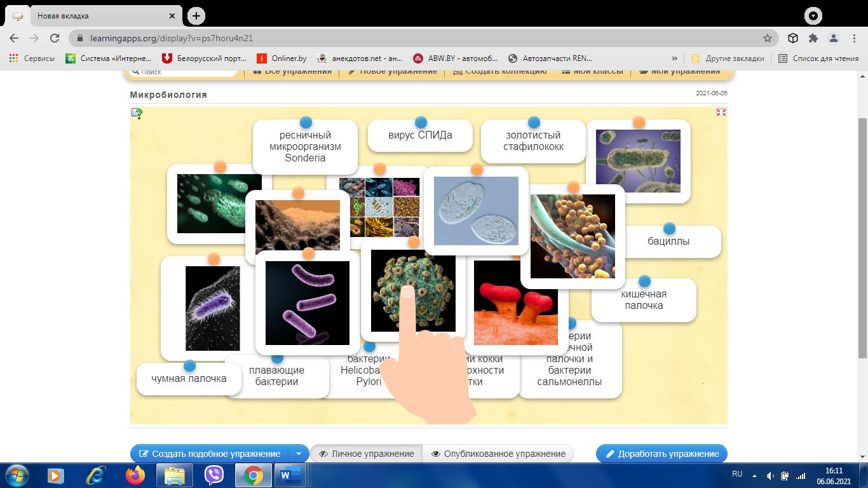Open ABW.BY bookmark
Viewport: 868px width, 488px height.
456,58
